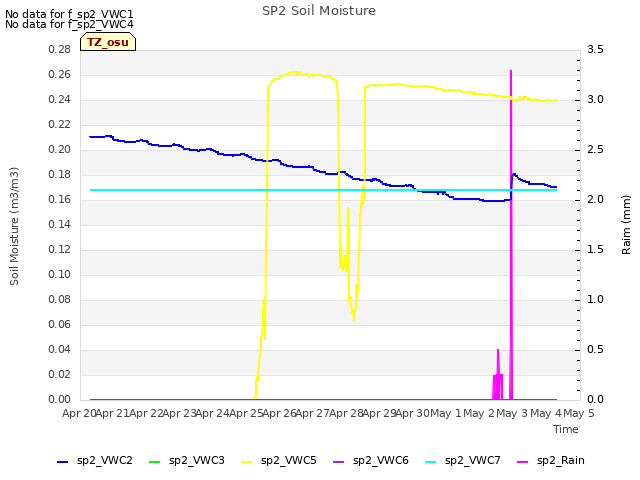Image resolution: width=640 pixels, height=480 pixels.
Task: Click the green sp2_VWC3 legend swatch
Action: pos(155,462)
